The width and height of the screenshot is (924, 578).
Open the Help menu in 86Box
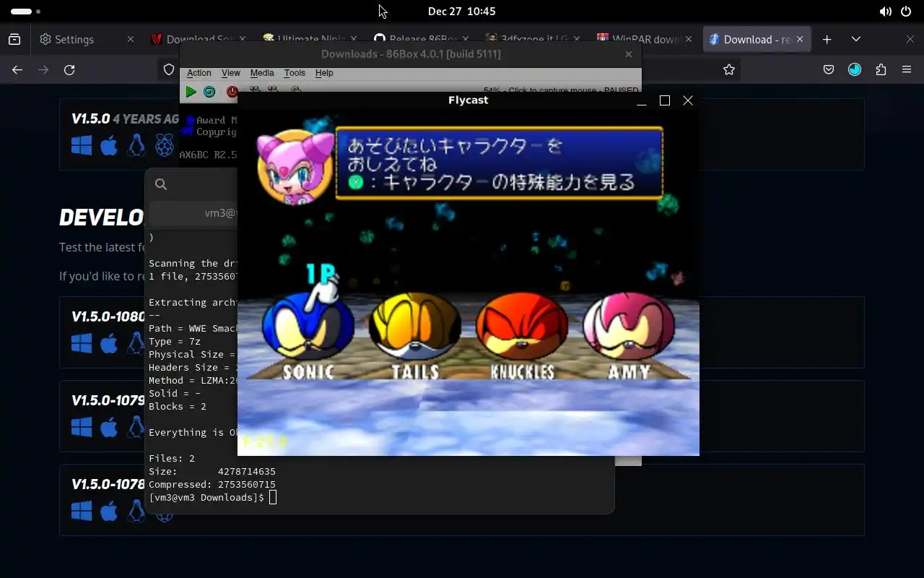pos(324,73)
